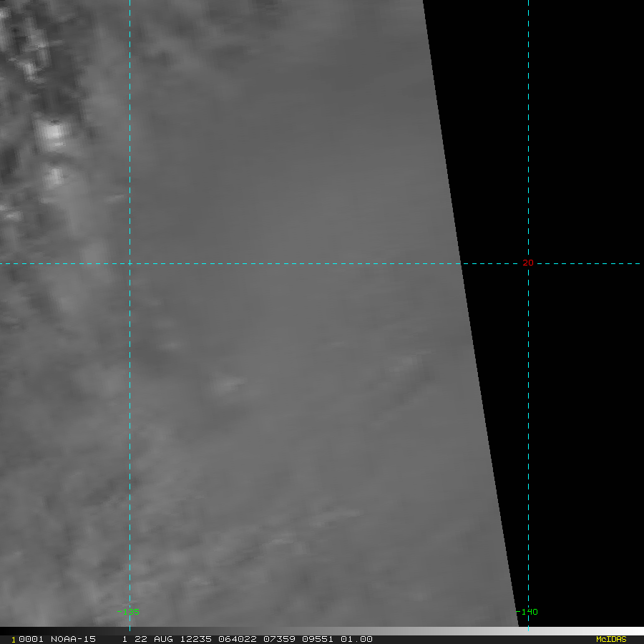Click the green -140 longitude label
This screenshot has width=644, height=644.
click(x=527, y=612)
